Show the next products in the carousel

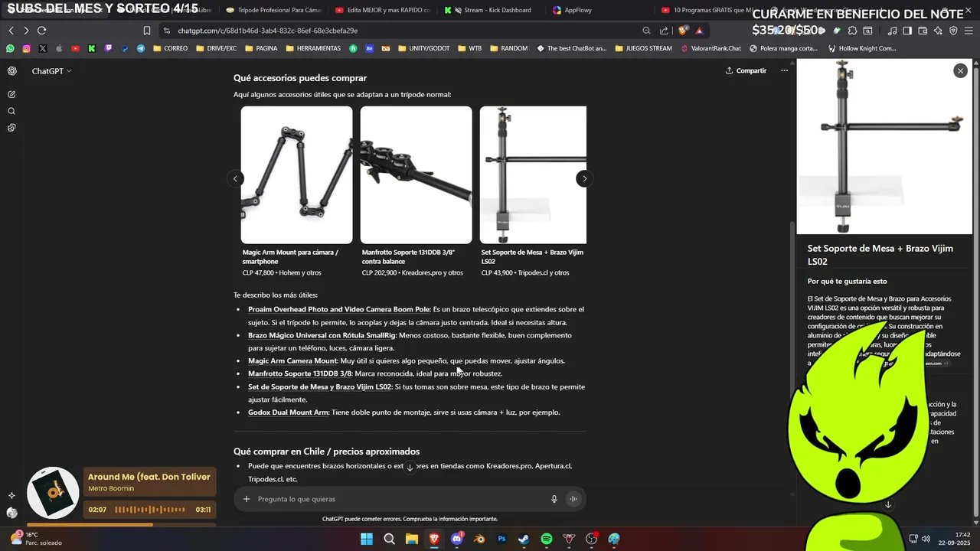click(584, 178)
